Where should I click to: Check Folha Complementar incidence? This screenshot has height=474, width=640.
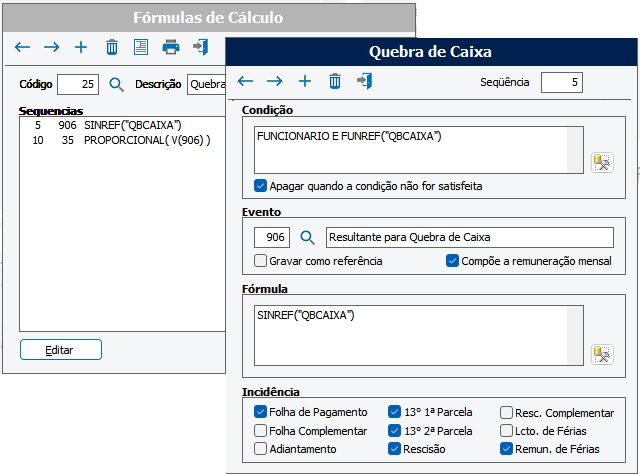click(x=261, y=431)
